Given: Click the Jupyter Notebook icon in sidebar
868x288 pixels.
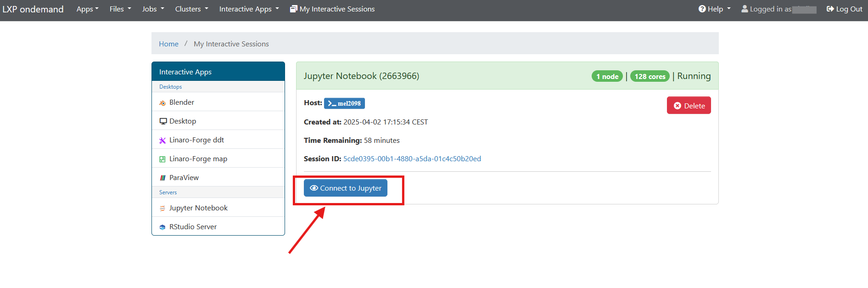Looking at the screenshot, I should click(x=162, y=209).
